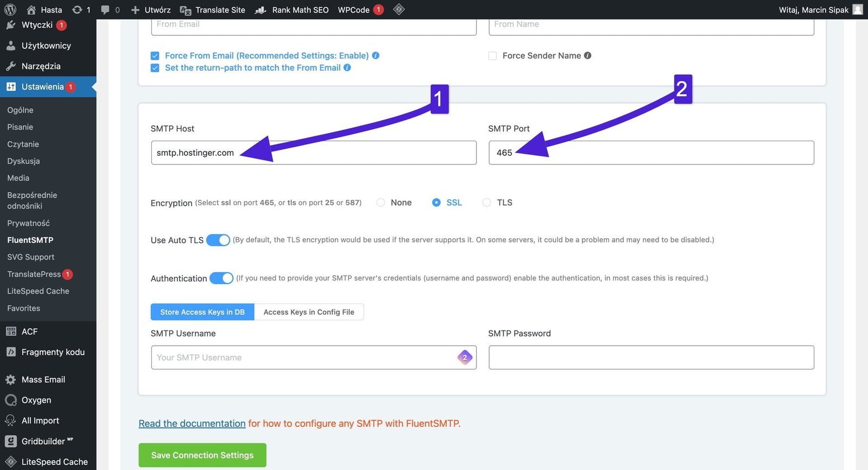Viewport: 868px width, 470px height.
Task: Select None encryption option
Action: click(x=381, y=202)
